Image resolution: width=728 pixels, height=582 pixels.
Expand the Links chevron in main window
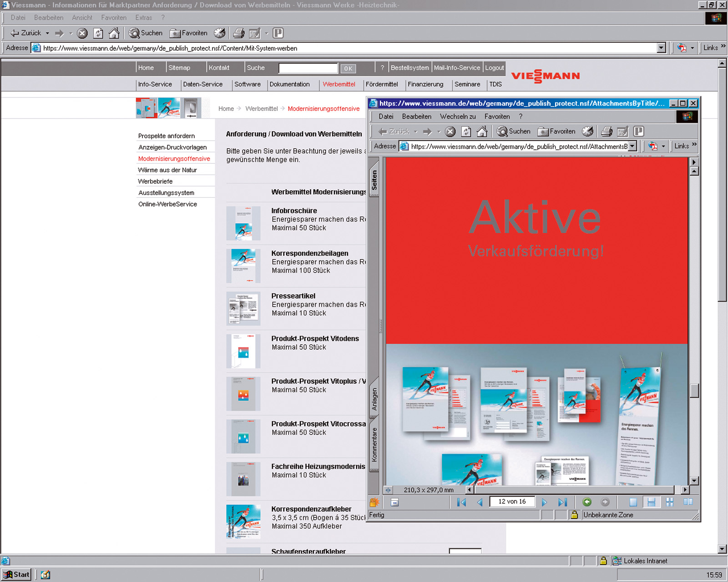pyautogui.click(x=723, y=46)
